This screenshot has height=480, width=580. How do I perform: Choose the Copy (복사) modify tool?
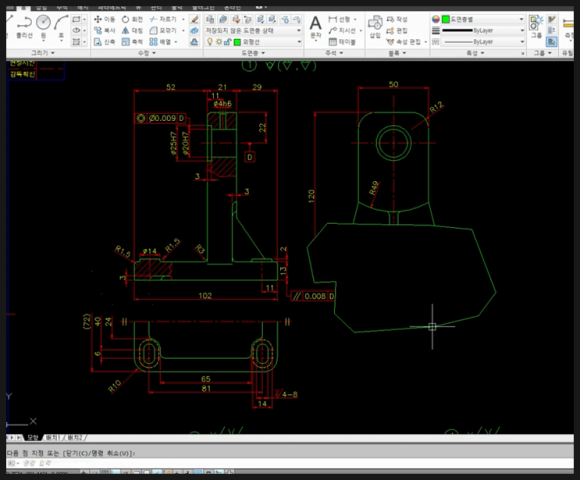pyautogui.click(x=104, y=30)
